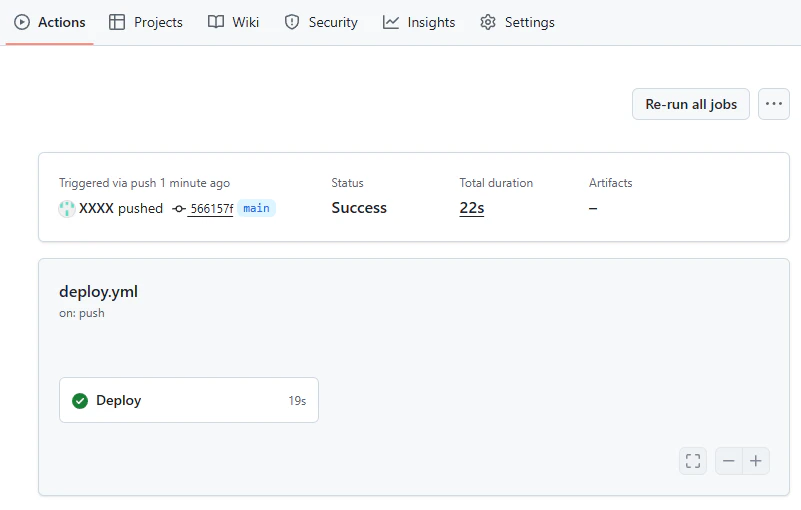Switch to the Projects tab
The width and height of the screenshot is (801, 510).
pos(146,22)
